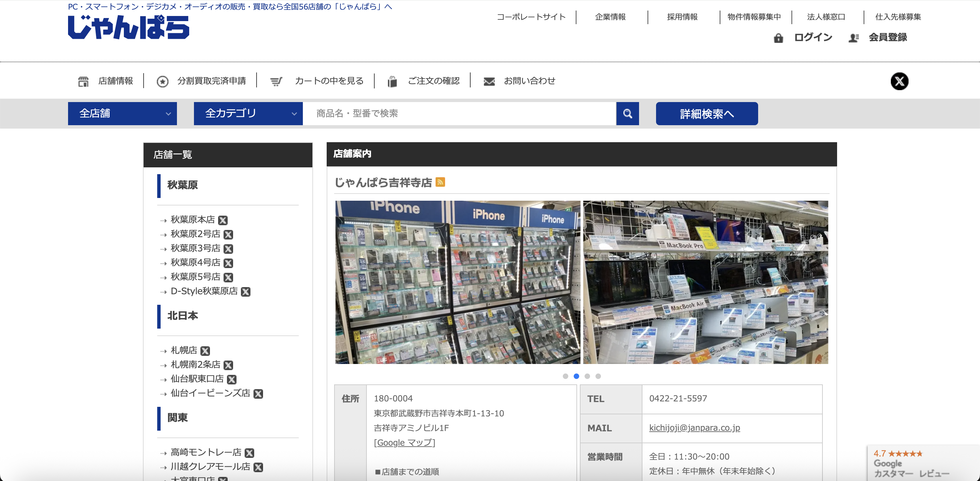Image resolution: width=980 pixels, height=481 pixels.
Task: Open X icon next to 仙台駅東口店
Action: coord(232,379)
